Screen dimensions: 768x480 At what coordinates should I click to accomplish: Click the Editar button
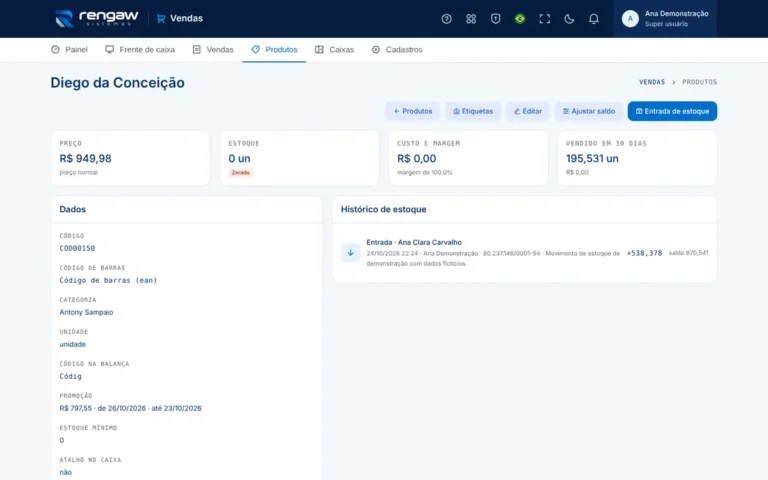click(528, 111)
